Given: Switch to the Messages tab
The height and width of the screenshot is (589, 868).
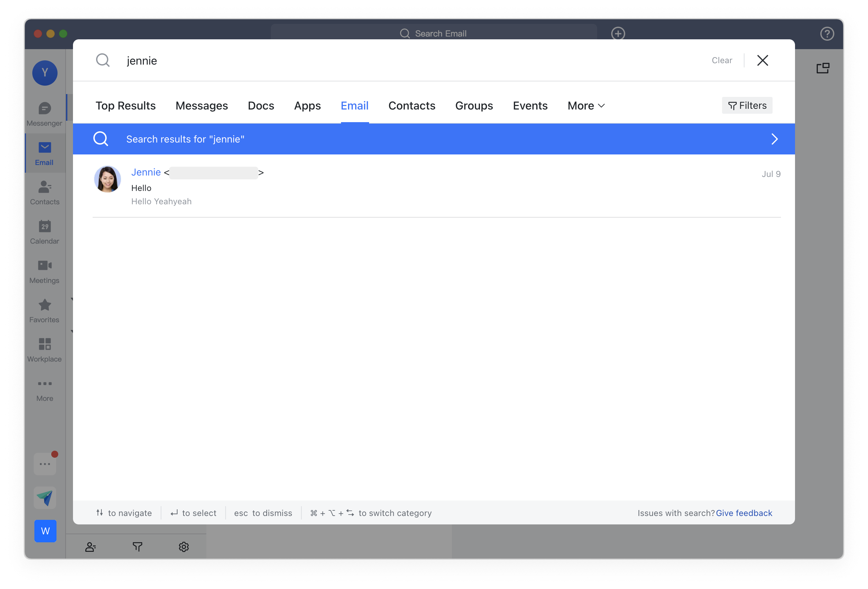Looking at the screenshot, I should (x=202, y=106).
